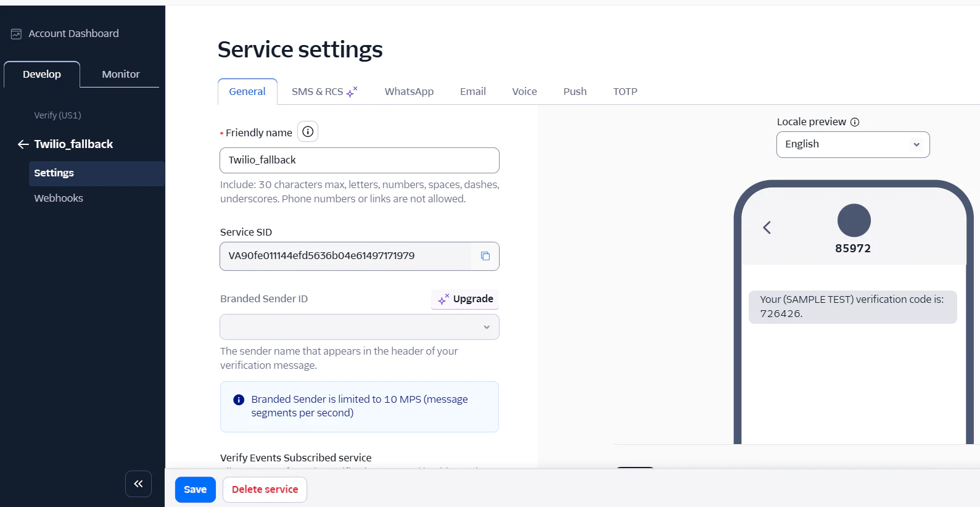
Task: Click the Twilio_fallback service heading
Action: point(73,144)
